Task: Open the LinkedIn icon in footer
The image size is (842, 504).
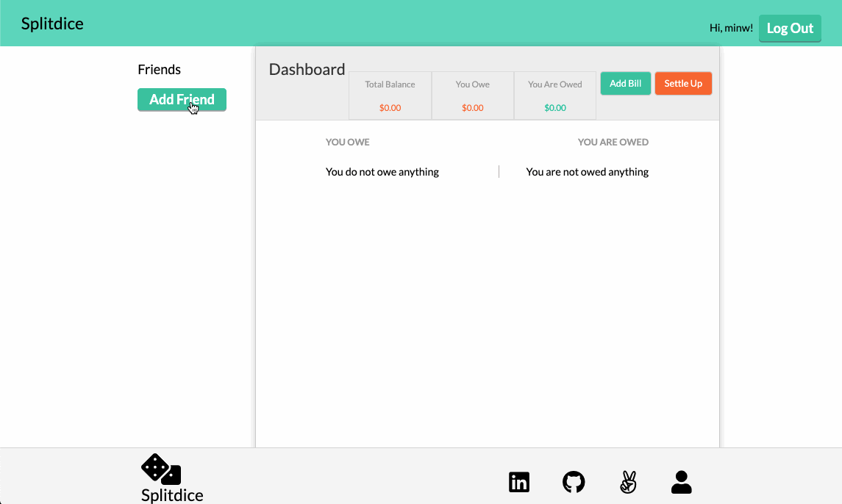Action: (518, 482)
